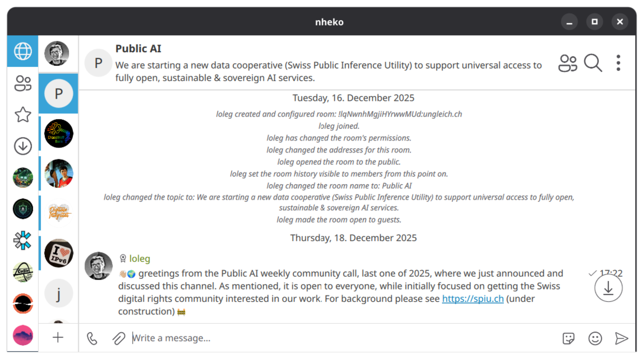This screenshot has width=644, height=359.
Task: Click the Write a message input field
Action: click(316, 338)
